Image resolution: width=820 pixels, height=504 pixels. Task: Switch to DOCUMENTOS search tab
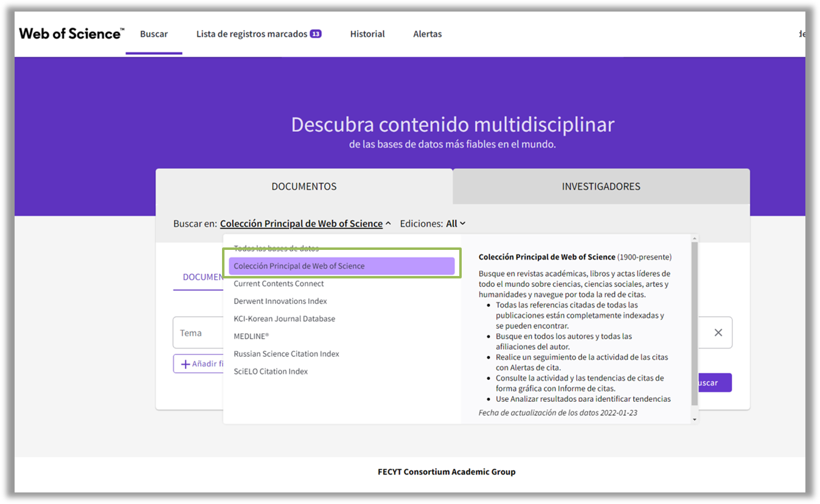304,186
